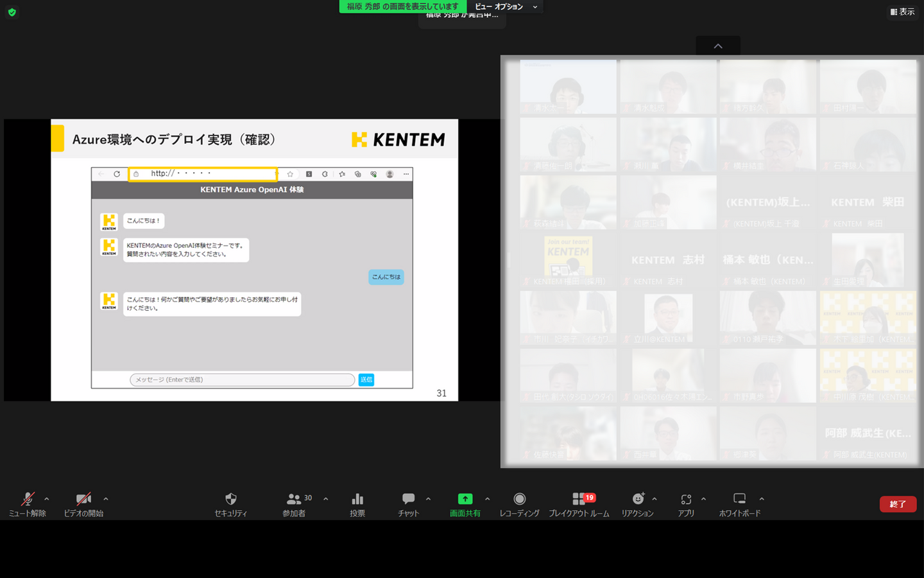Open the 投票 polling icon

click(357, 504)
